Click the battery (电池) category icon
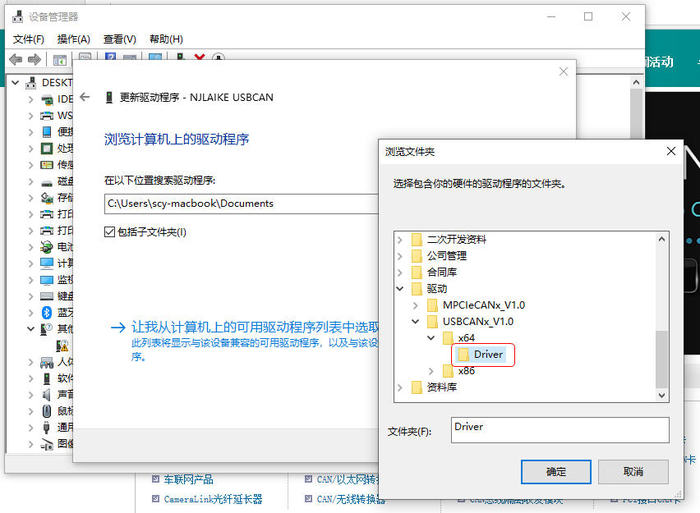Viewport: 700px width, 513px height. [x=46, y=247]
